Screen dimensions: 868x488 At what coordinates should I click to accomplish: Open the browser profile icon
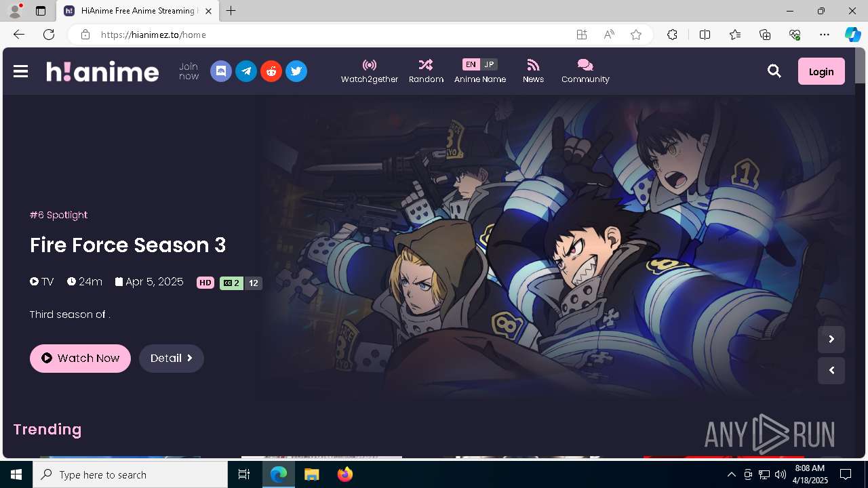coord(14,11)
